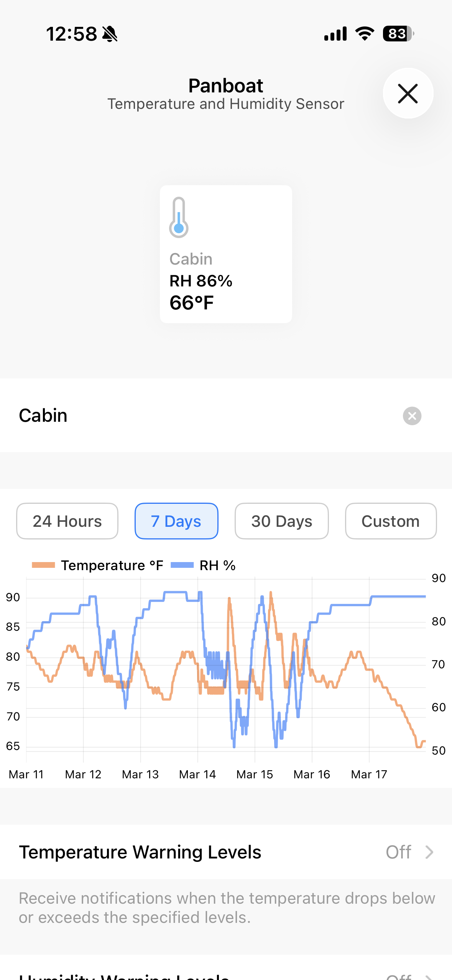Toggle Temperature °F series in legend
Viewport: 452px width, 980px height.
pyautogui.click(x=98, y=565)
